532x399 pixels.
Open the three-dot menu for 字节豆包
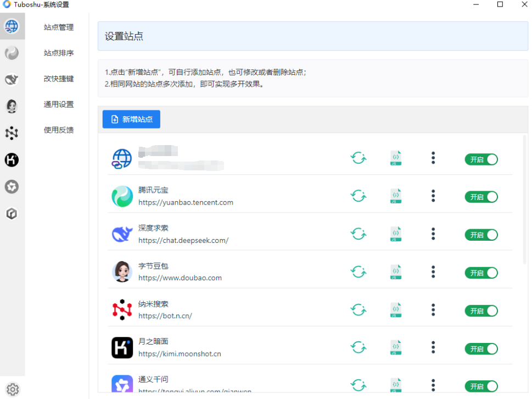point(433,272)
